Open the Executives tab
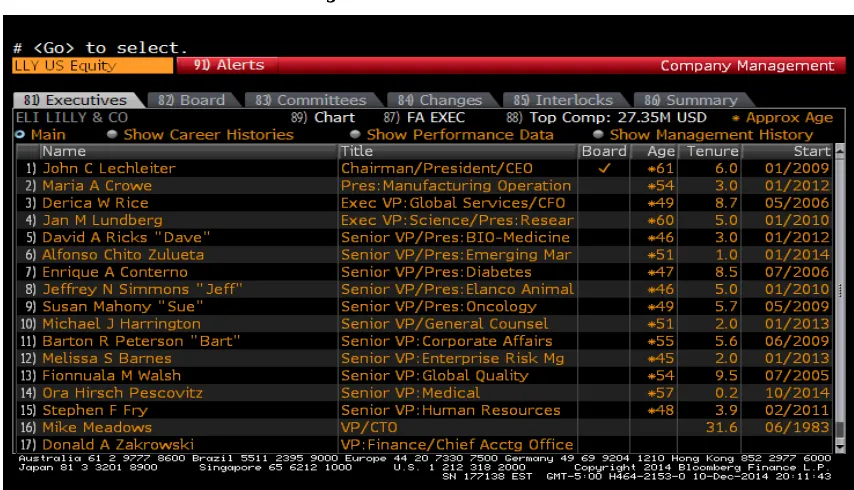854x490 pixels. coord(76,100)
